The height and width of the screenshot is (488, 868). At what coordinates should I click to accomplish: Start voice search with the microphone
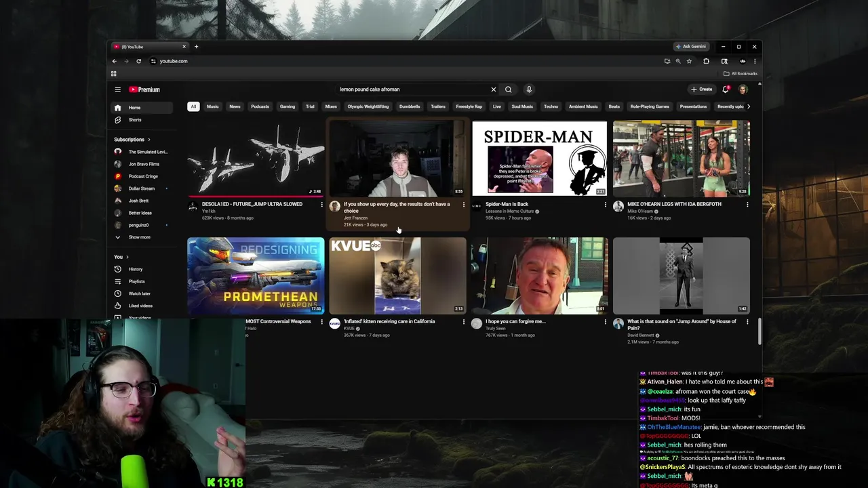click(529, 89)
